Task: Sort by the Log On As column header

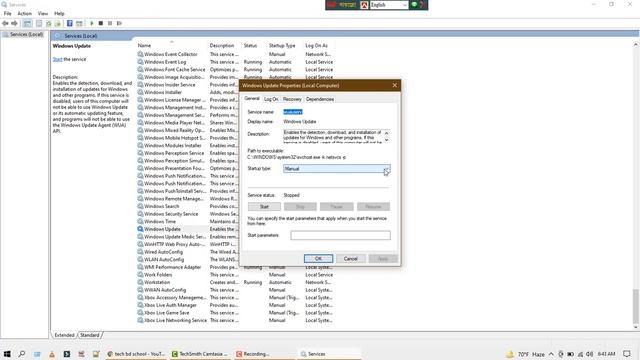Action: coord(316,46)
